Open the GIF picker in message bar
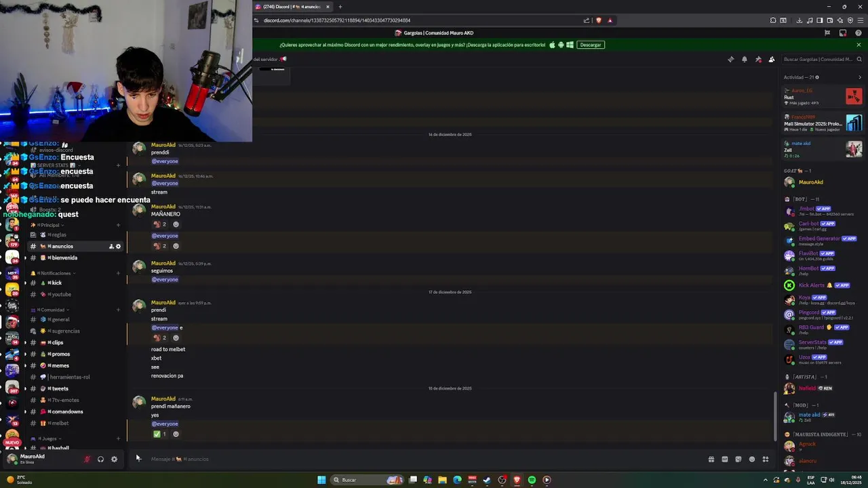868x488 pixels. point(724,459)
